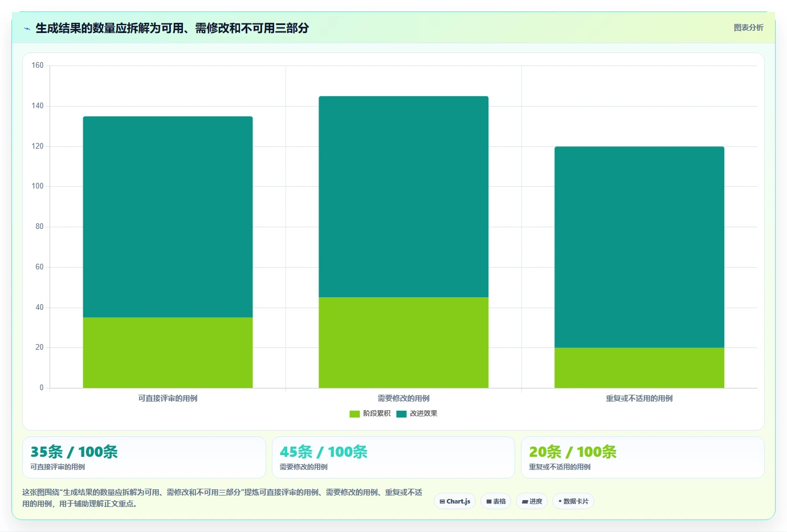Click the x-axis label 重复或不适用的用例

[639, 399]
